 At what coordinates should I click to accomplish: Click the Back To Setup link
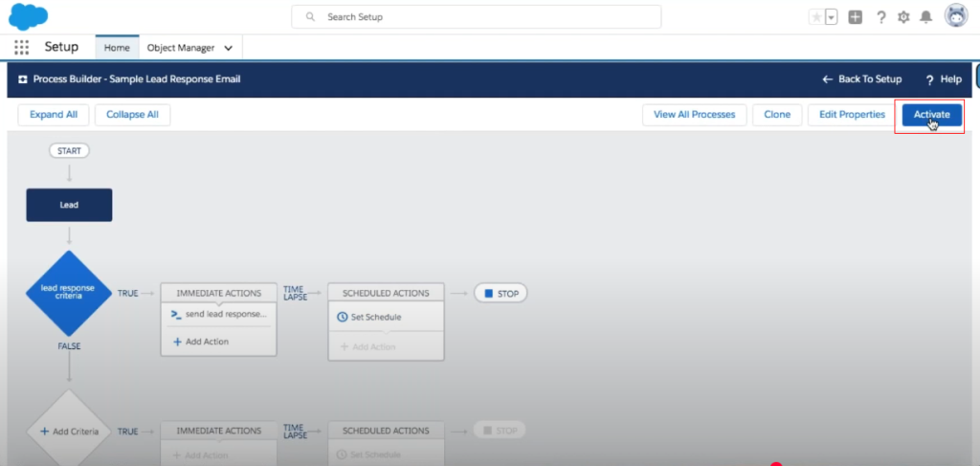pos(862,79)
